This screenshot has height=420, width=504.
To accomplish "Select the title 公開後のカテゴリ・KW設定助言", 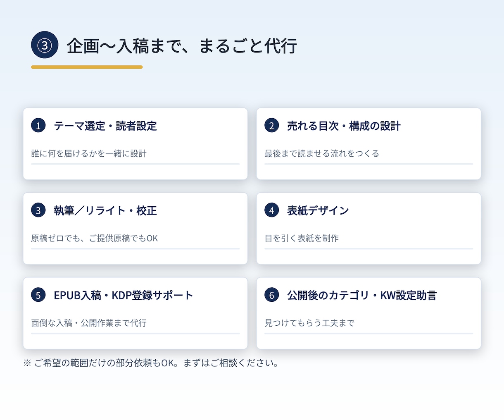I will 362,295.
